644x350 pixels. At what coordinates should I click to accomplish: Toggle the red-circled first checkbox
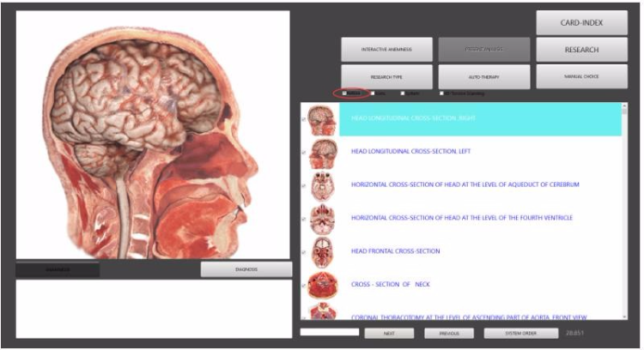[x=344, y=94]
